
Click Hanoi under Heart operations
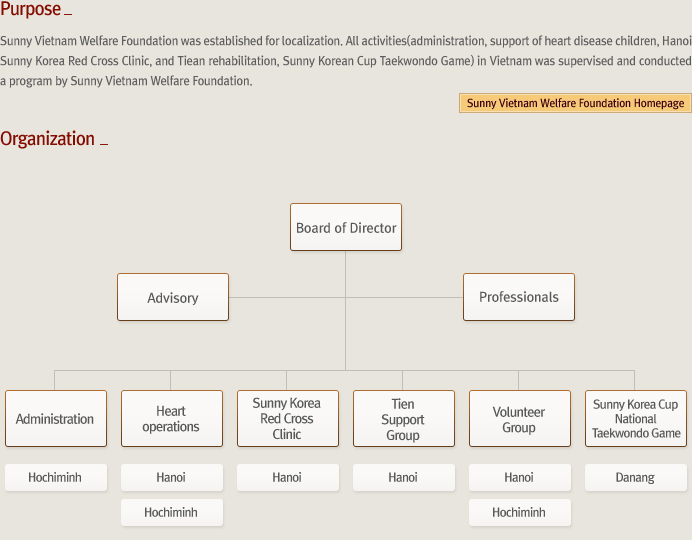click(x=172, y=477)
